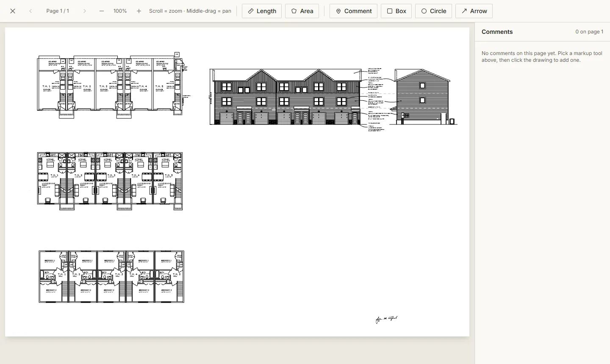The width and height of the screenshot is (610, 364).
Task: Zoom in with the plus icon
Action: pyautogui.click(x=139, y=11)
